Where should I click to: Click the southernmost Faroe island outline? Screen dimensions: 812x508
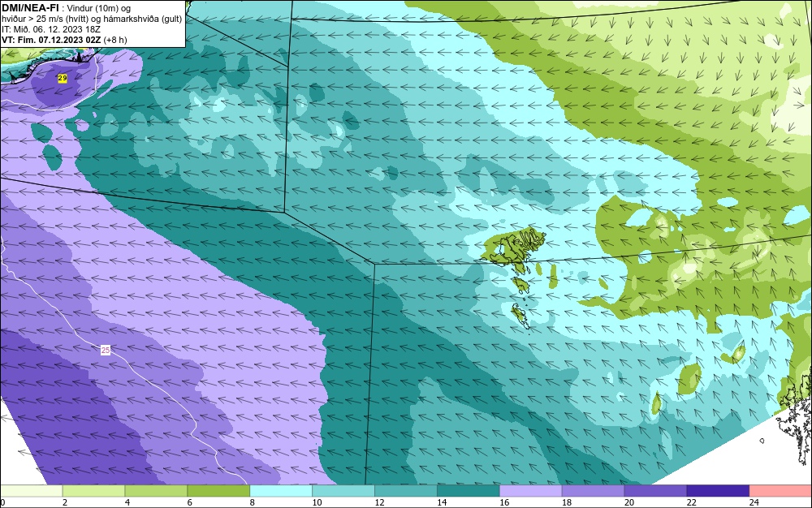coord(520,316)
